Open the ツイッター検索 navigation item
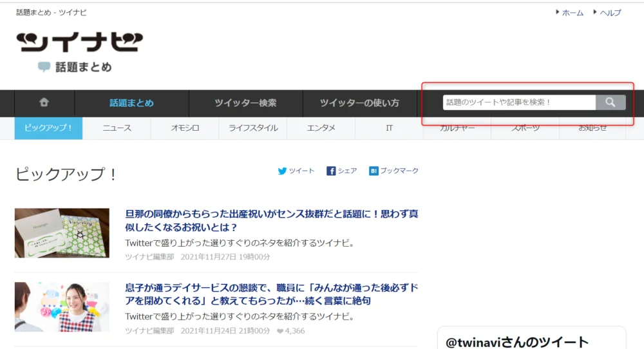 tap(245, 102)
